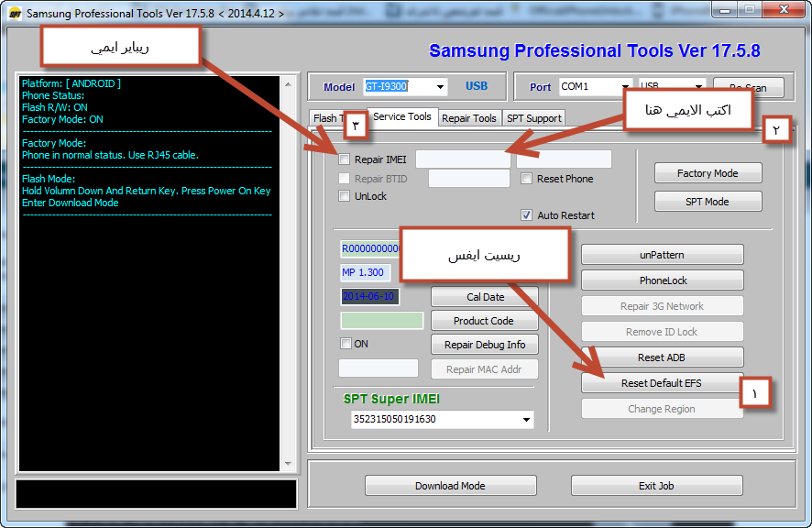
Task: Open the Repair Tools tab
Action: point(469,118)
